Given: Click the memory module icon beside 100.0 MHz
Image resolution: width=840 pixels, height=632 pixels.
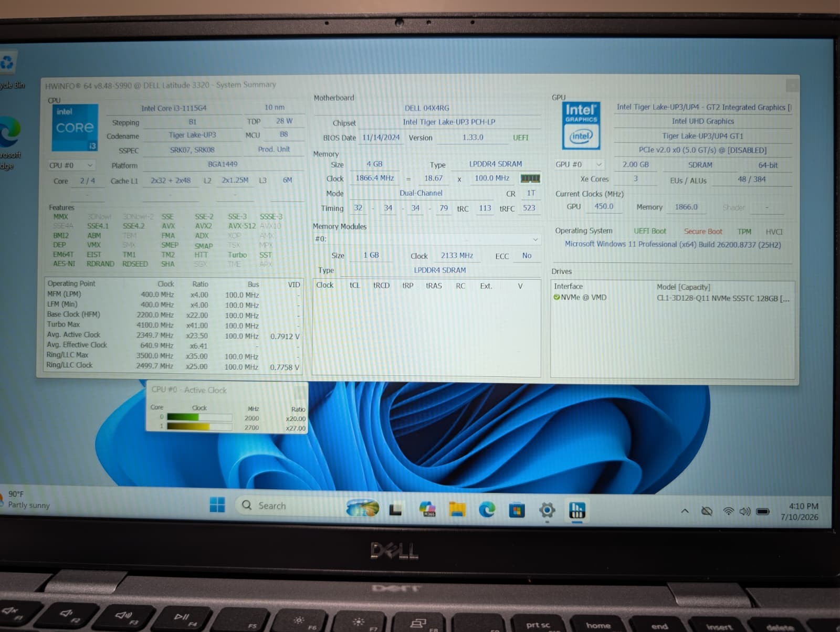Looking at the screenshot, I should coord(530,178).
